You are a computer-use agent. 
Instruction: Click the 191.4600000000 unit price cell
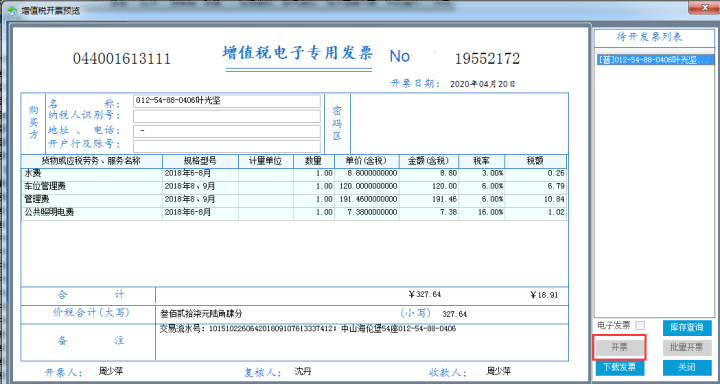click(366, 200)
